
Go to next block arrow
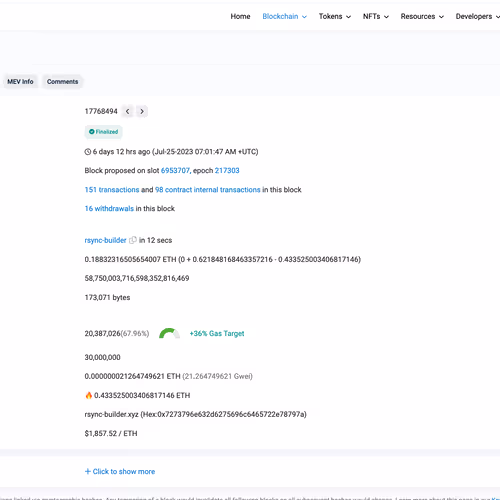(142, 111)
